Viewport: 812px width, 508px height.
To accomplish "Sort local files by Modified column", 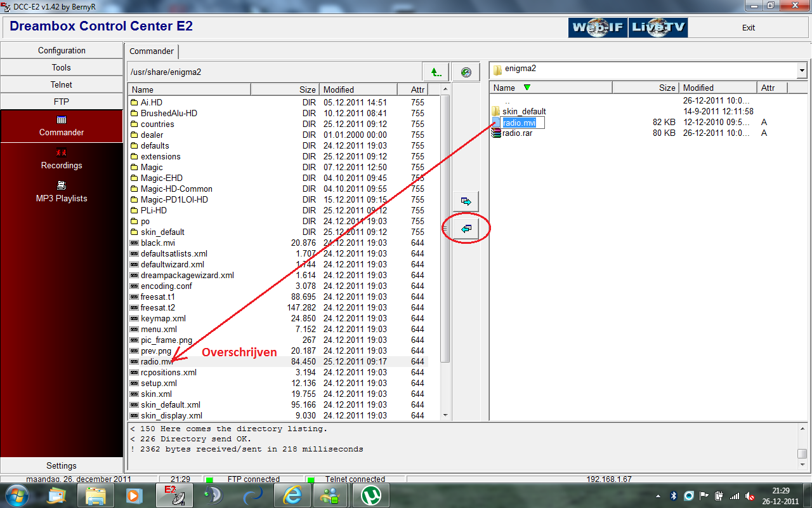I will pyautogui.click(x=718, y=88).
